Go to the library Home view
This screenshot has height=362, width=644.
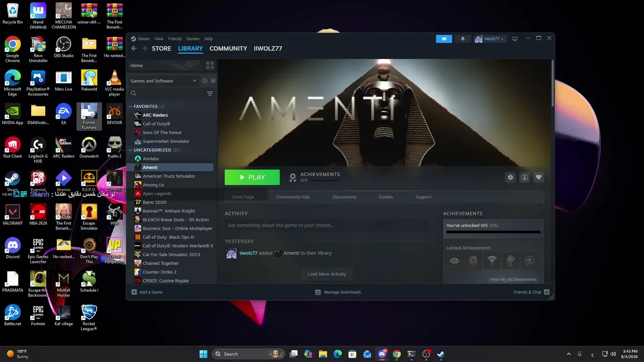point(165,65)
